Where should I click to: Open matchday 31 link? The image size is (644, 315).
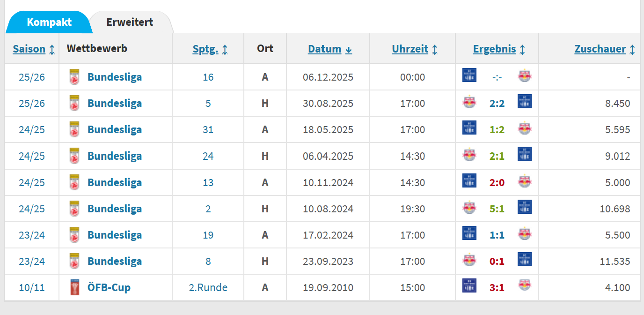pyautogui.click(x=208, y=129)
